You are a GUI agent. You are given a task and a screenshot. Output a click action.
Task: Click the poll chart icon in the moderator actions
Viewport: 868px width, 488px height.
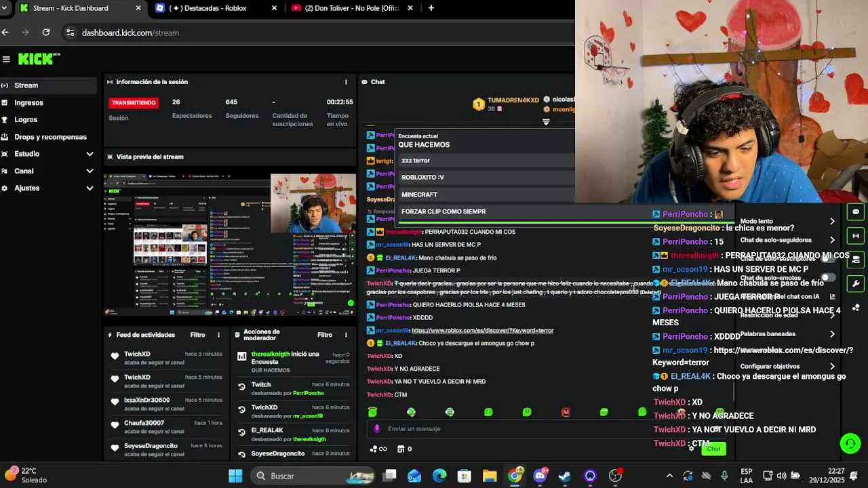pos(241,357)
